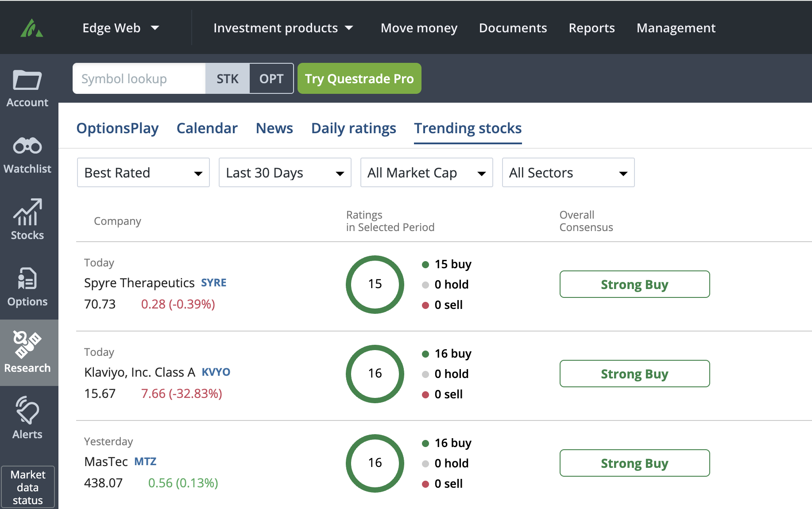Viewport: 812px width, 509px height.
Task: Toggle OPT symbol type
Action: (x=271, y=78)
